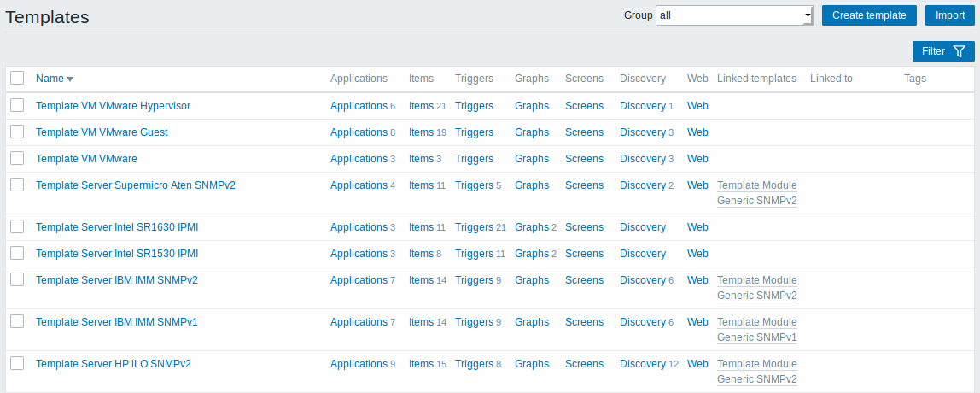980x393 pixels.
Task: Open Template Server Intel SR1530 IPMI
Action: pyautogui.click(x=118, y=254)
